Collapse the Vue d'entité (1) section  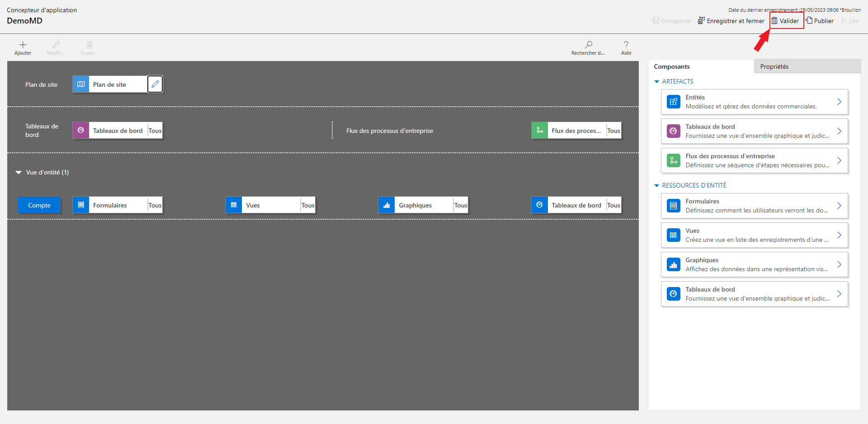19,172
